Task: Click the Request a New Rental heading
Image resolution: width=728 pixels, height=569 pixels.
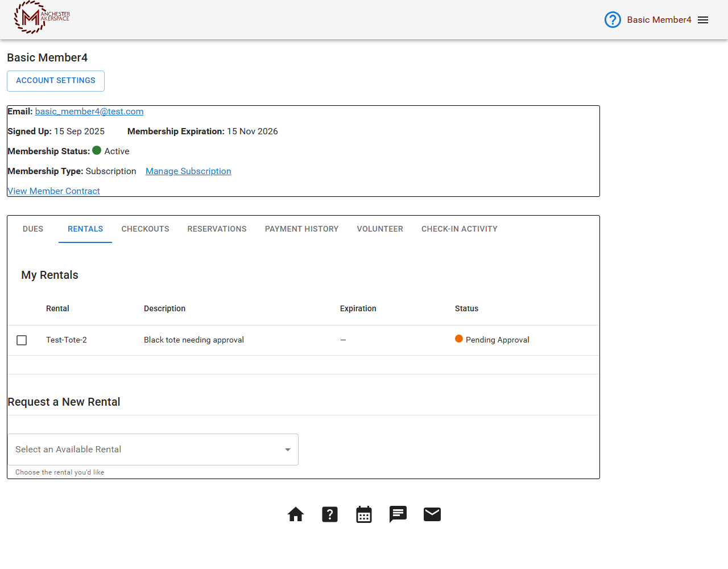Action: [x=64, y=402]
